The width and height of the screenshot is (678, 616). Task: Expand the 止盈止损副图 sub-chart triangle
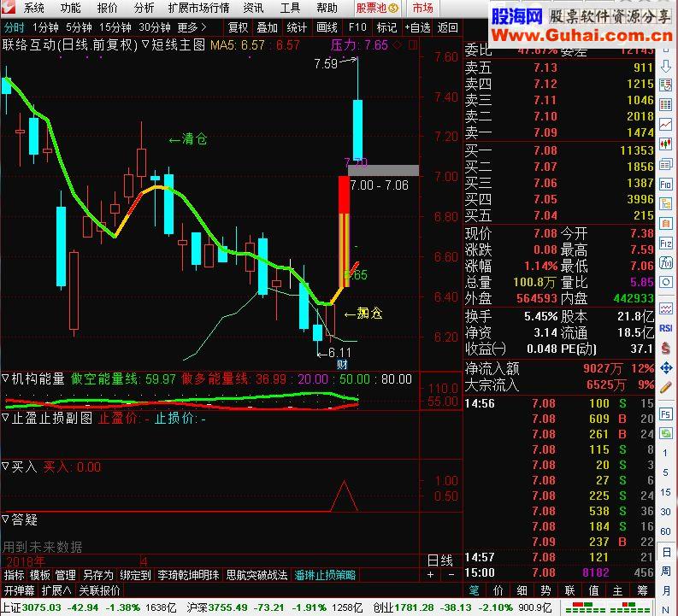(x=5, y=417)
